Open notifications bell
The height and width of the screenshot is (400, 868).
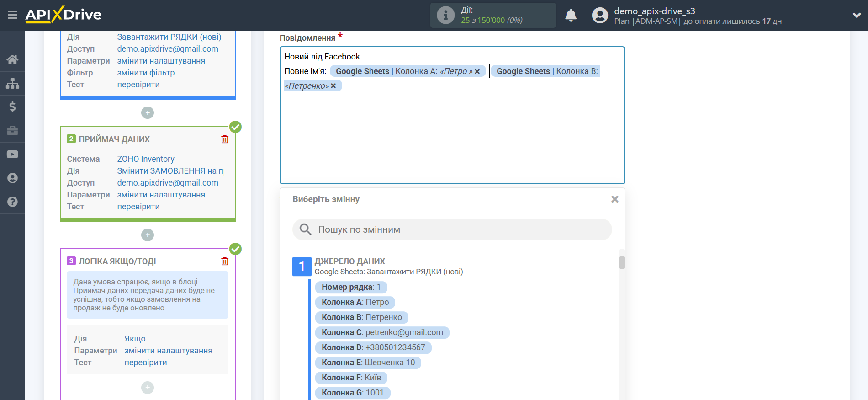click(571, 16)
